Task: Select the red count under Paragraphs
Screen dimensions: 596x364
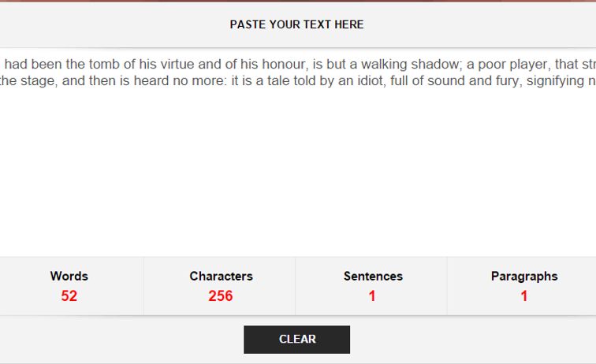Action: [x=524, y=296]
